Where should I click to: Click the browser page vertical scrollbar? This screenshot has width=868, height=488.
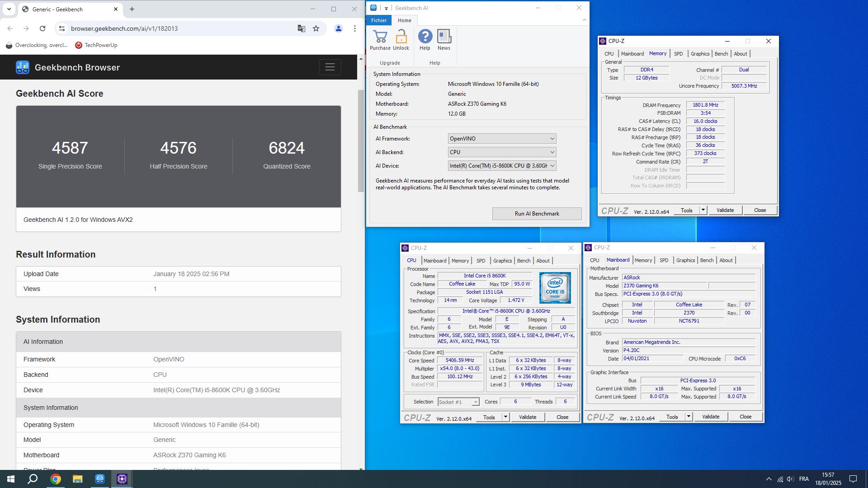click(x=361, y=140)
